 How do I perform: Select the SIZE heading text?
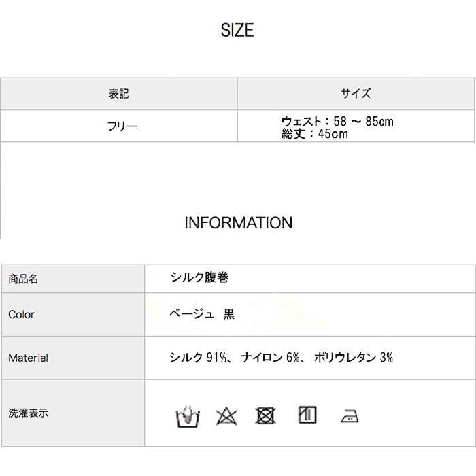(237, 31)
